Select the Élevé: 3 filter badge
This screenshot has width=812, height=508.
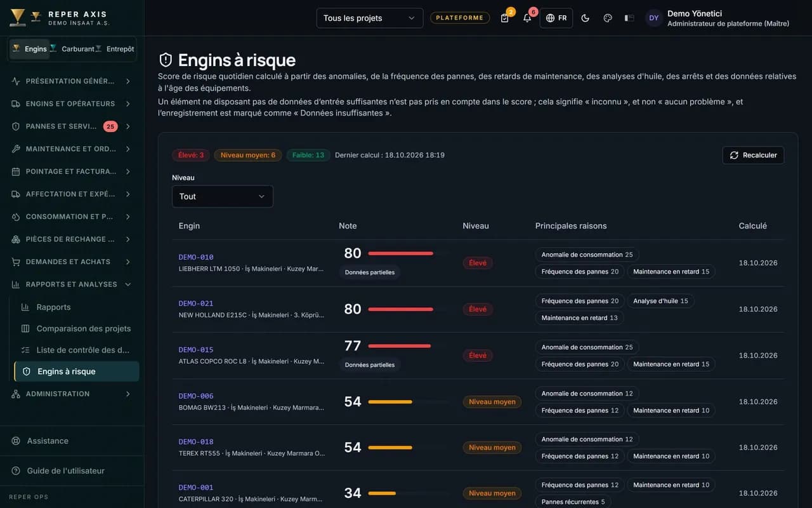(x=191, y=155)
